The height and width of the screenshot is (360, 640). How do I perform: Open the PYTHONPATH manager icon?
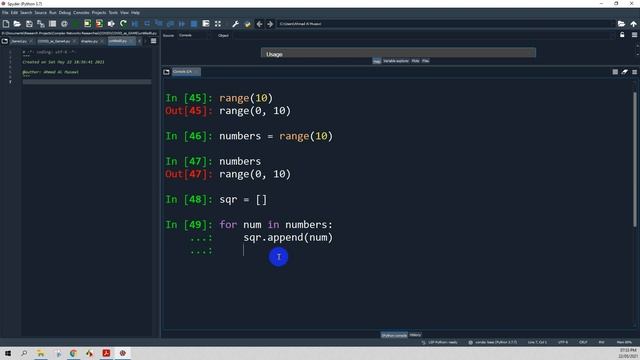click(x=247, y=24)
